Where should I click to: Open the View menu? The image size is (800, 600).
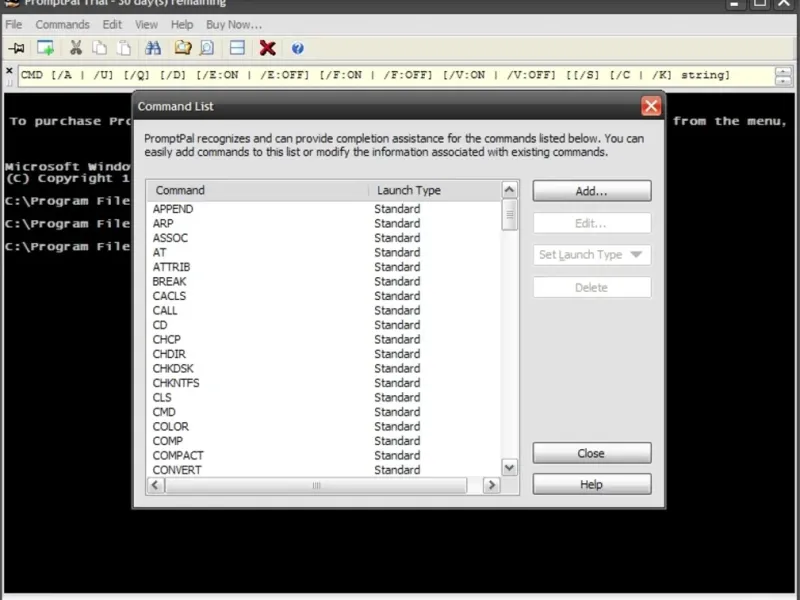pos(146,24)
